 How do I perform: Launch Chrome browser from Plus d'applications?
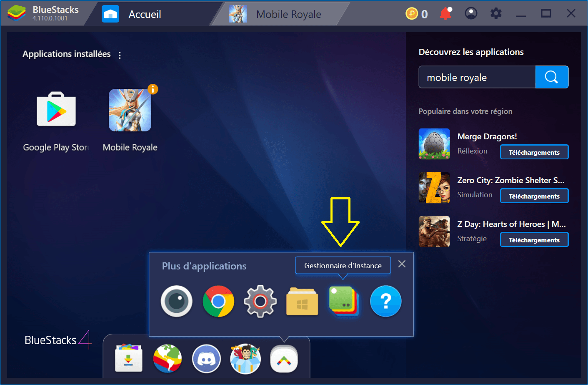click(x=218, y=301)
